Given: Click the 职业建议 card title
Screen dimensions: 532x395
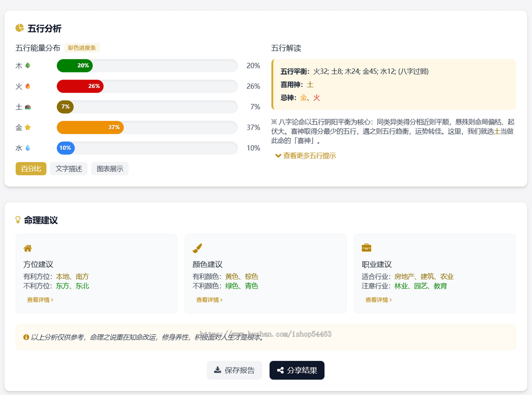Looking at the screenshot, I should coord(377,264).
